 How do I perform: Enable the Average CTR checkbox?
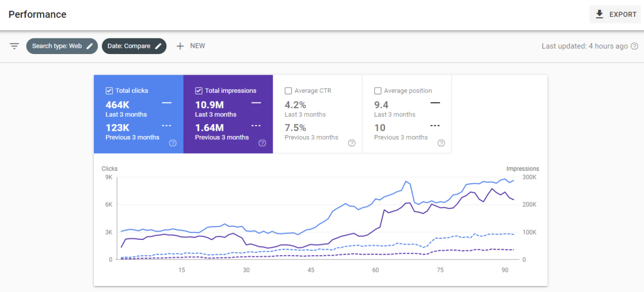[288, 90]
